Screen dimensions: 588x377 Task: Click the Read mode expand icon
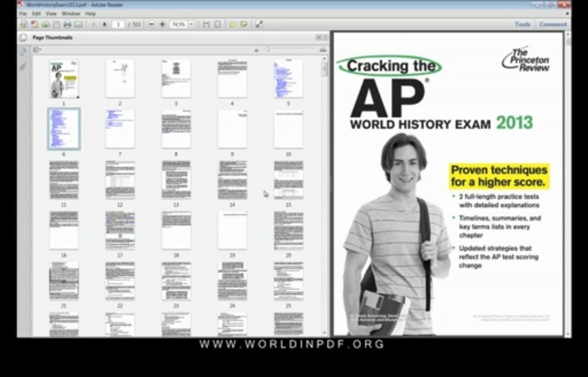[259, 25]
